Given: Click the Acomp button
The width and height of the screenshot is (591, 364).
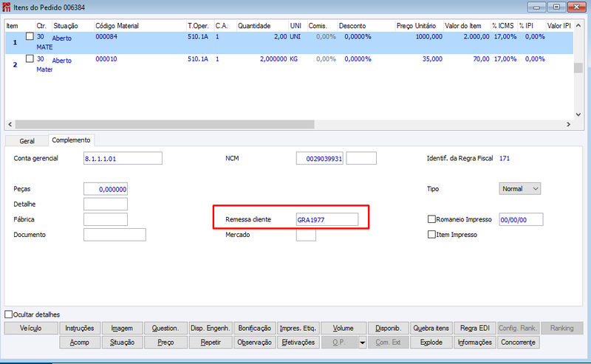Looking at the screenshot, I should point(80,343).
